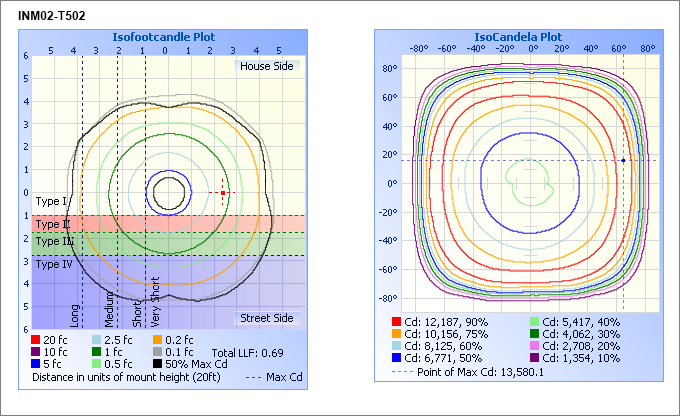Click the red max candela marker in Isofootcandle plot

tap(223, 192)
